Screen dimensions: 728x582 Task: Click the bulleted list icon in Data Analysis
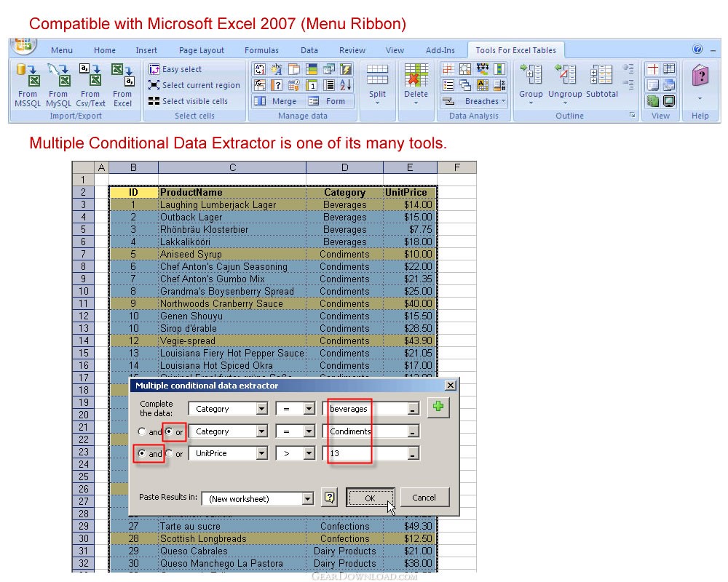point(448,85)
